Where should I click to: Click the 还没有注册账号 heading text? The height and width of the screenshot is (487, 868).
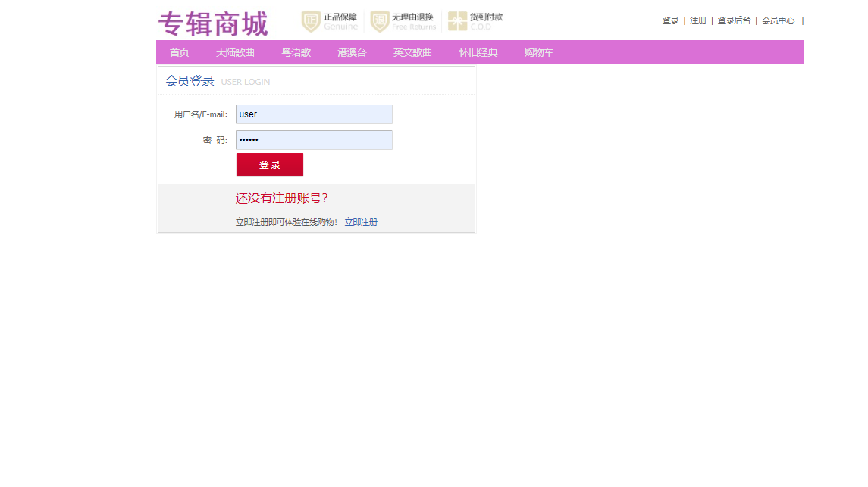pos(281,197)
